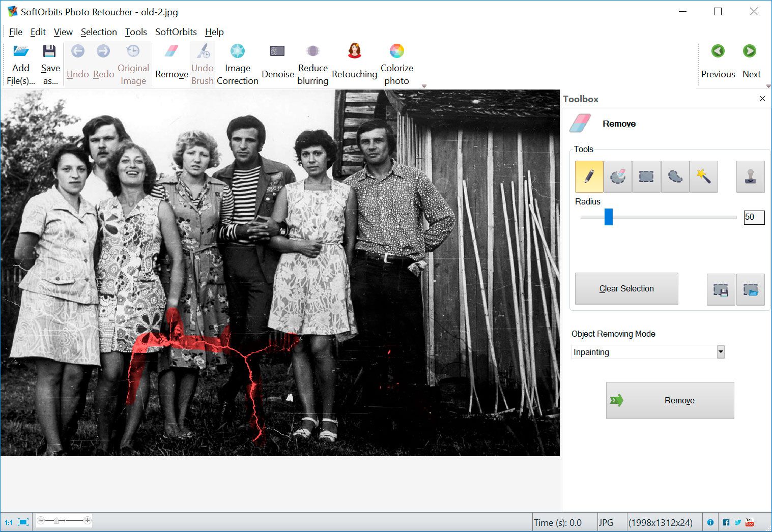This screenshot has width=772, height=532.
Task: Open the Object Removing Mode dropdown
Action: click(x=720, y=351)
